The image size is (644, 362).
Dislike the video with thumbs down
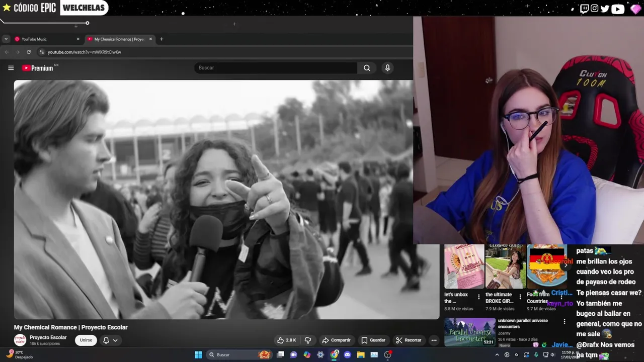point(308,340)
